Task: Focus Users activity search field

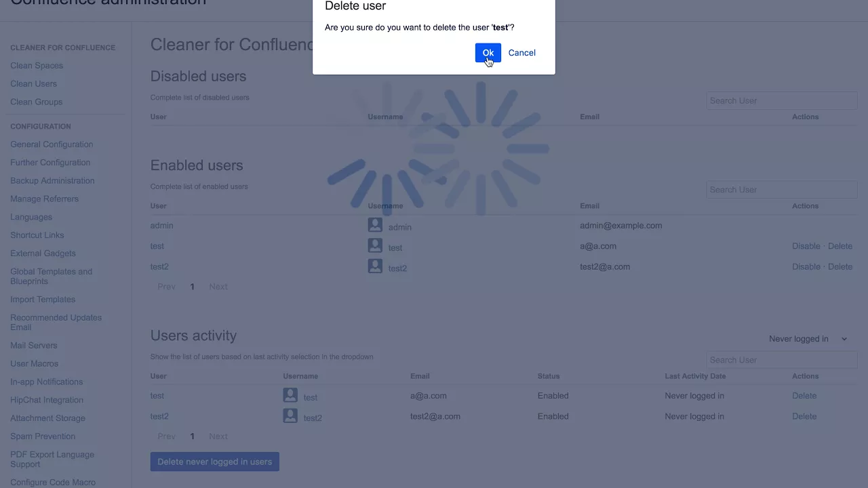Action: tap(782, 360)
